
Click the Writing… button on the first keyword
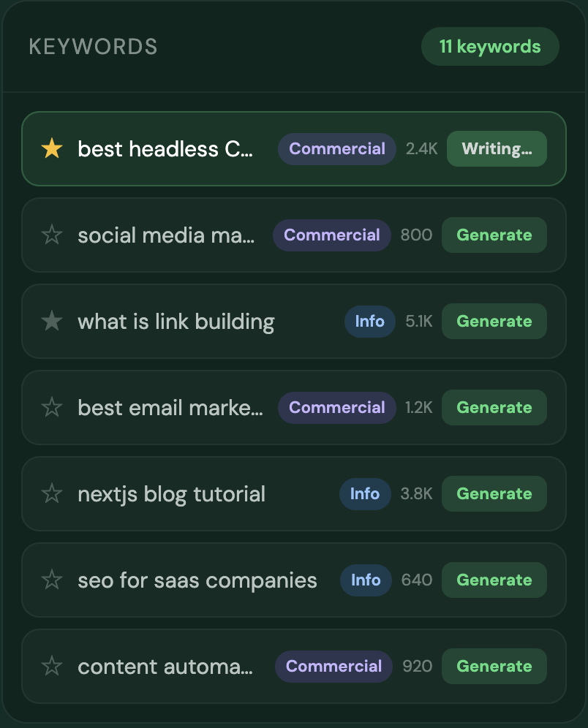pyautogui.click(x=497, y=149)
